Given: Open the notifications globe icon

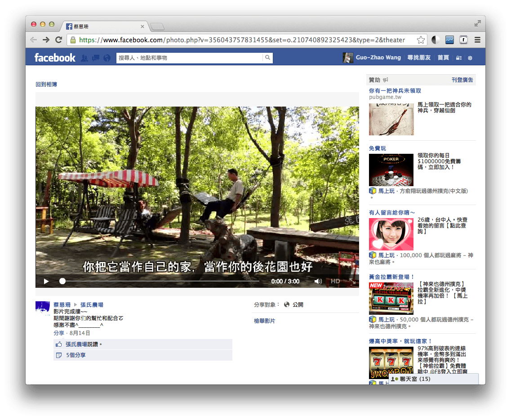Looking at the screenshot, I should pyautogui.click(x=107, y=58).
